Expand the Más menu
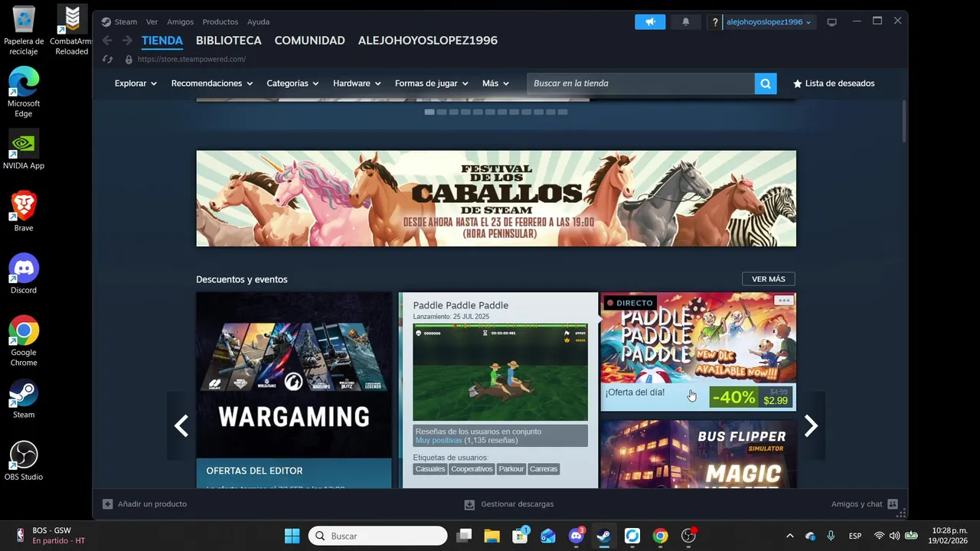980x551 pixels. (x=495, y=83)
